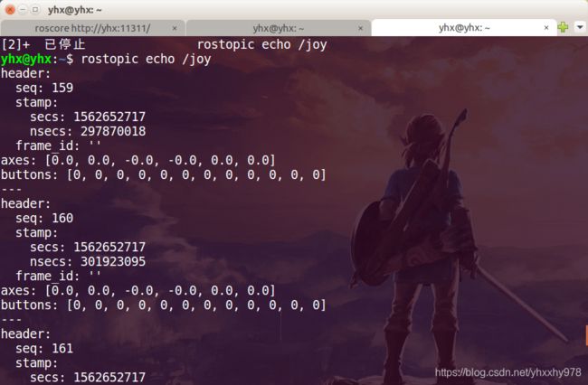Image resolution: width=588 pixels, height=385 pixels.
Task: Click the 'seq: 159' line
Action: (44, 88)
